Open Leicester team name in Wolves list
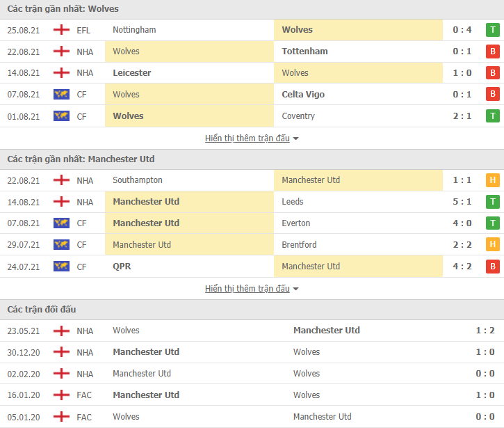This screenshot has height=428, width=504. click(132, 73)
